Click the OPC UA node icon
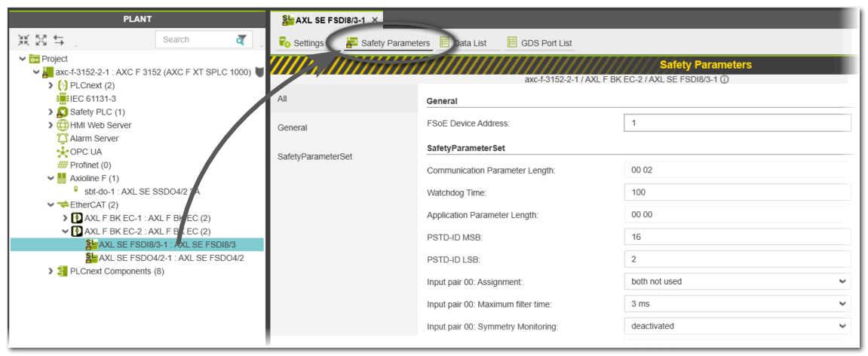Image resolution: width=868 pixels, height=356 pixels. [x=63, y=152]
